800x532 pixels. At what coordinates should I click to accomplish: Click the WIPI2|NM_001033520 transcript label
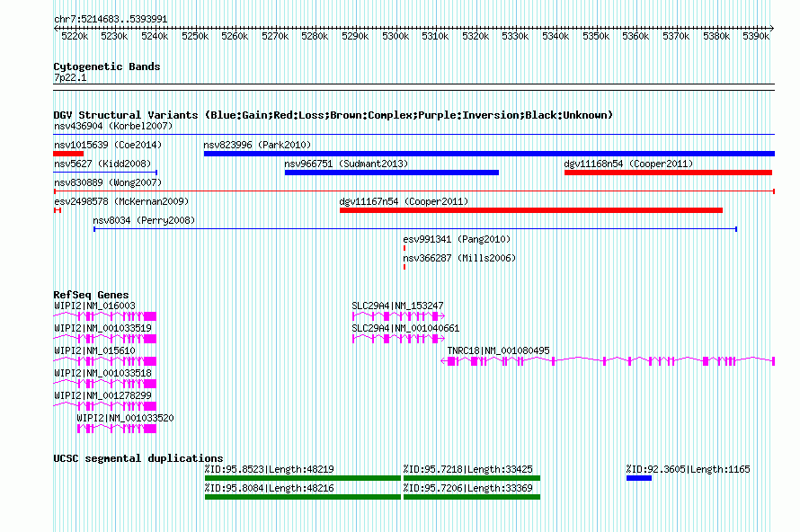(125, 418)
